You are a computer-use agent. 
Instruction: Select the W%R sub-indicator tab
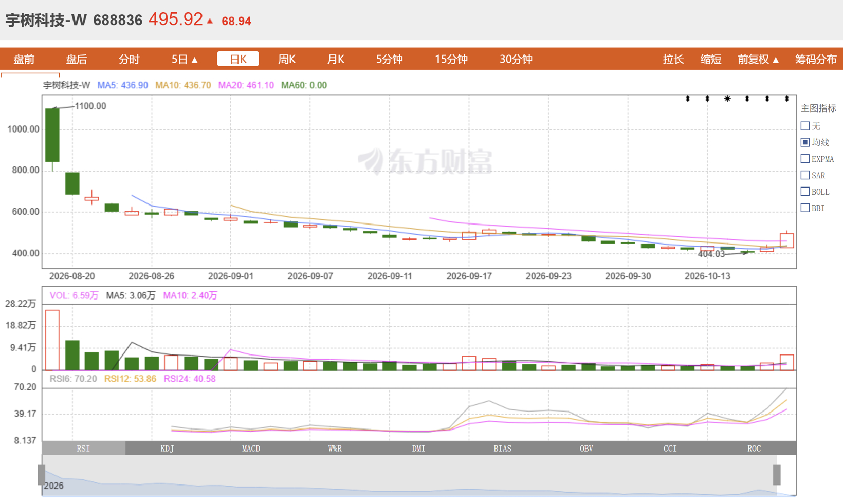pyautogui.click(x=335, y=448)
